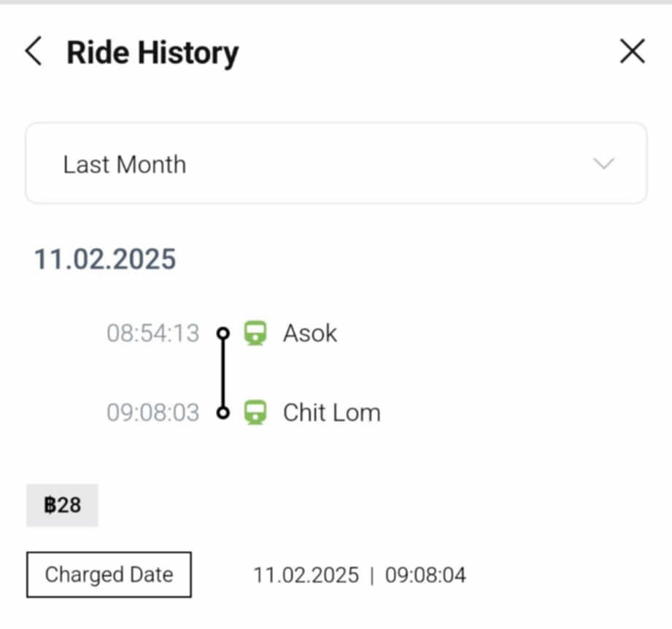Select the Asok station name
Viewport: 672px width, 629px height.
click(x=310, y=333)
